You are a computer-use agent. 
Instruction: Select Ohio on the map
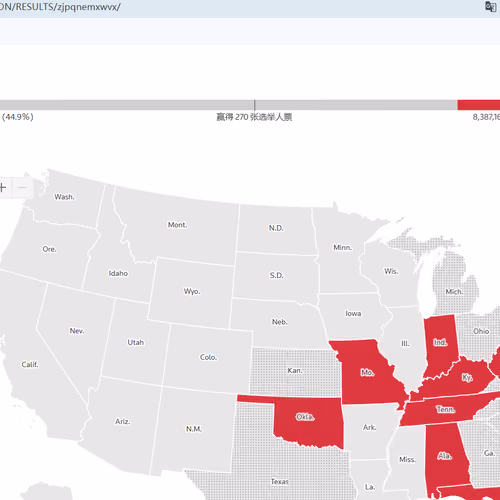481,331
